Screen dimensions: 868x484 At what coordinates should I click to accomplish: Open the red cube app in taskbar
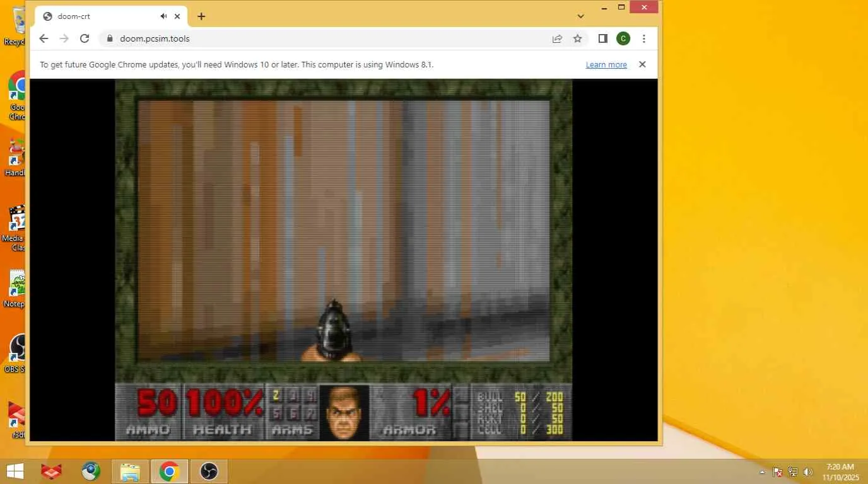(50, 471)
